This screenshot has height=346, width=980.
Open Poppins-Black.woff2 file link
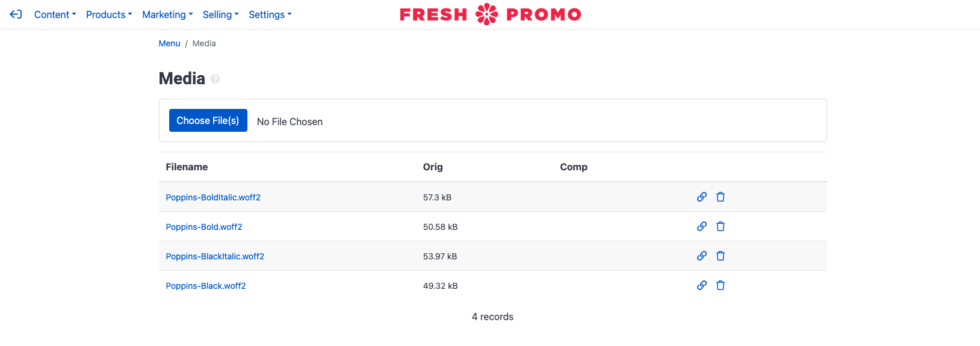(206, 286)
